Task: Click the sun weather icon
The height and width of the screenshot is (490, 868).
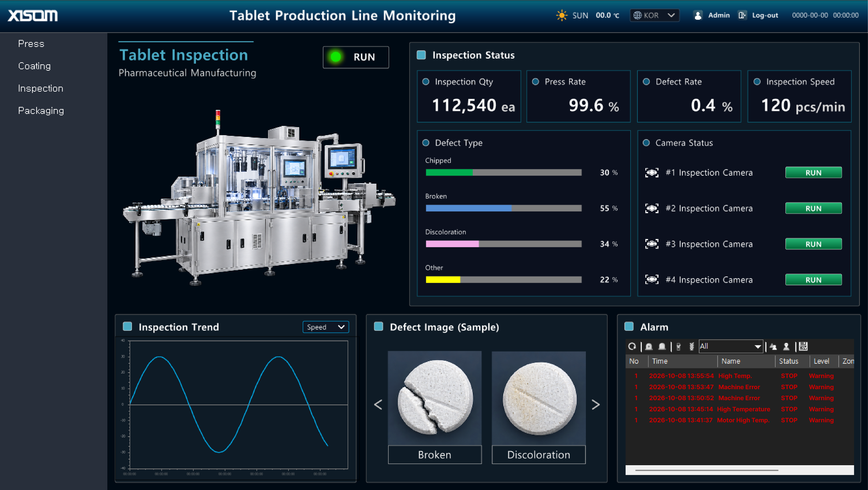Action: coord(562,15)
